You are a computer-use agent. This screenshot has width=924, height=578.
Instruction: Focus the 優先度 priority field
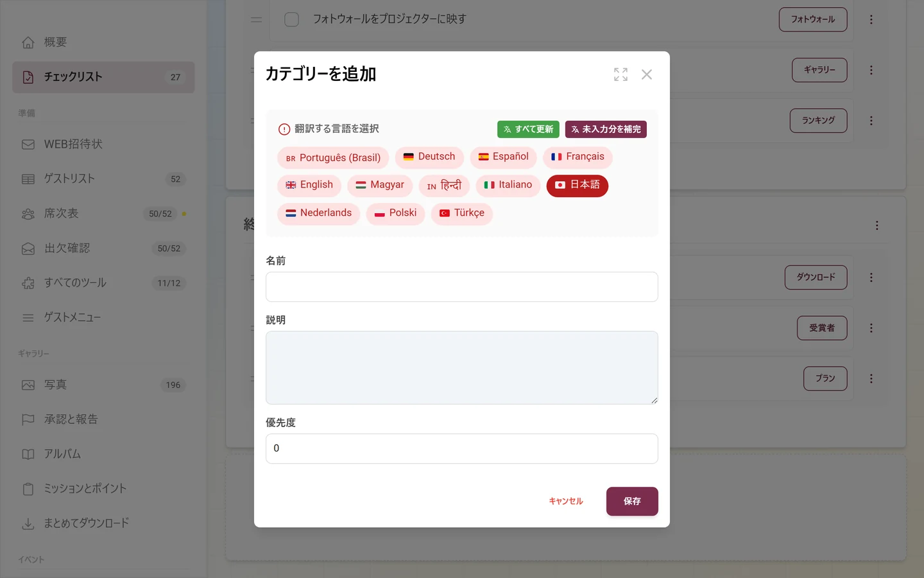coord(462,449)
